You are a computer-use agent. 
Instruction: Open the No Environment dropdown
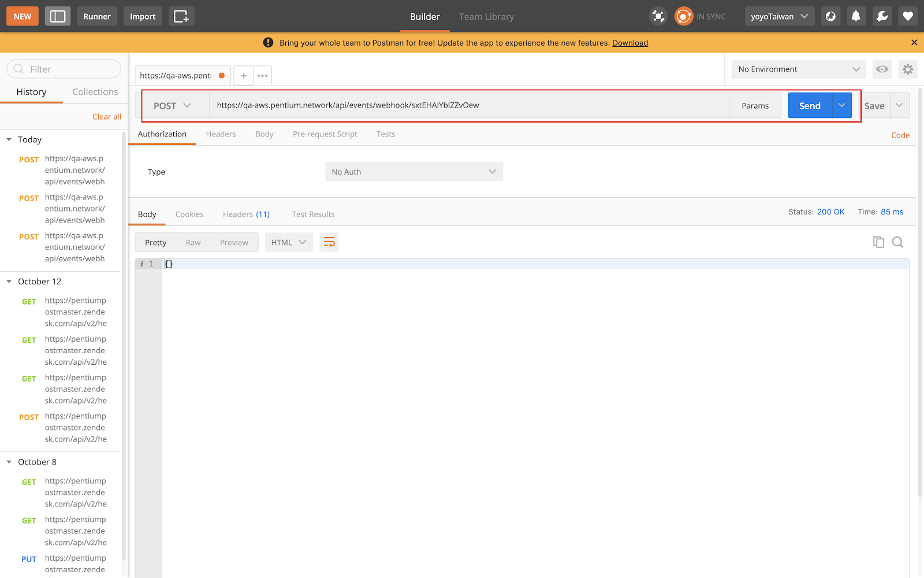click(x=798, y=69)
